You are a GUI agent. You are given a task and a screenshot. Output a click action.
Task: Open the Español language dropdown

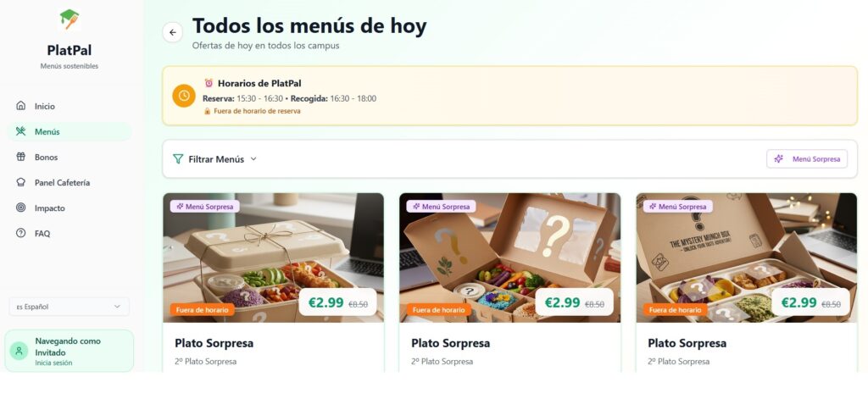tap(70, 307)
